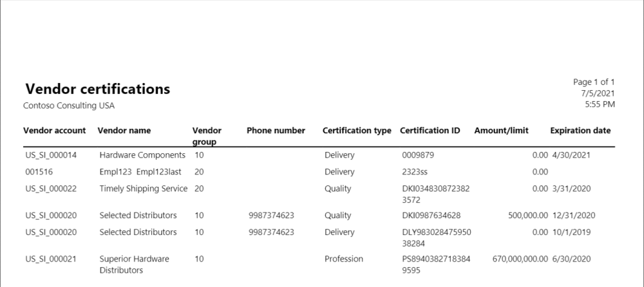Click the Phone number column header

(x=276, y=131)
